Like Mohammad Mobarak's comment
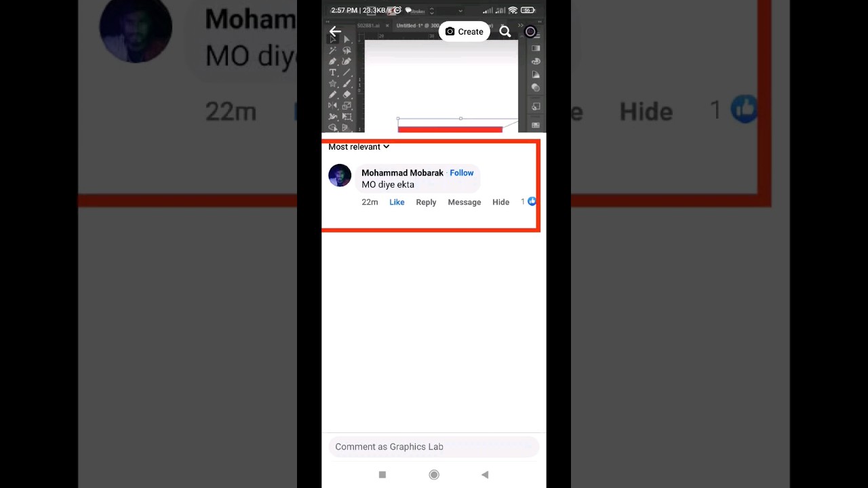Image resolution: width=868 pixels, height=488 pixels. pos(397,202)
